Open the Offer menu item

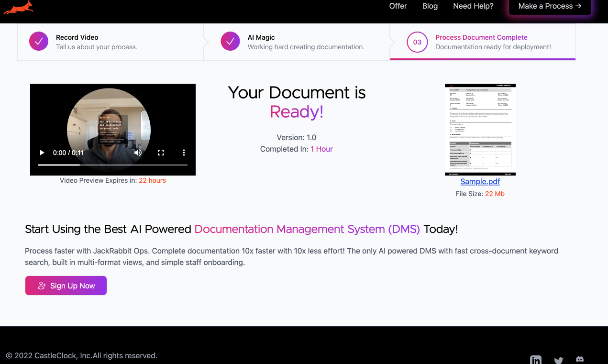click(x=398, y=6)
